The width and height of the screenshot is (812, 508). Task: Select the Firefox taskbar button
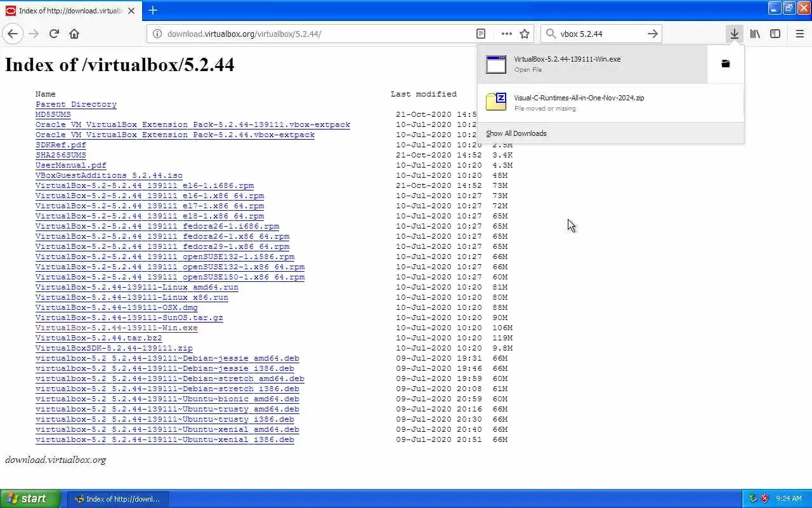click(119, 498)
